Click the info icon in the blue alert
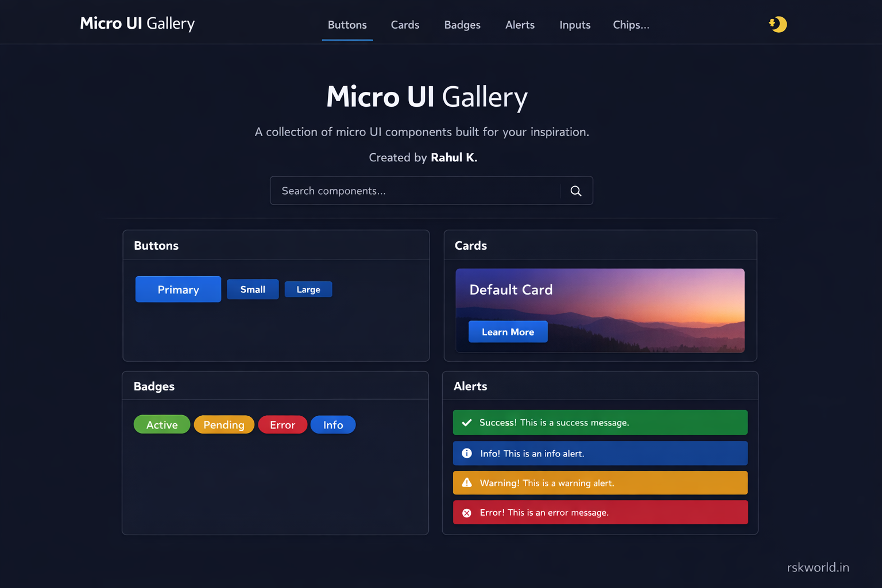This screenshot has width=882, height=588. (467, 453)
